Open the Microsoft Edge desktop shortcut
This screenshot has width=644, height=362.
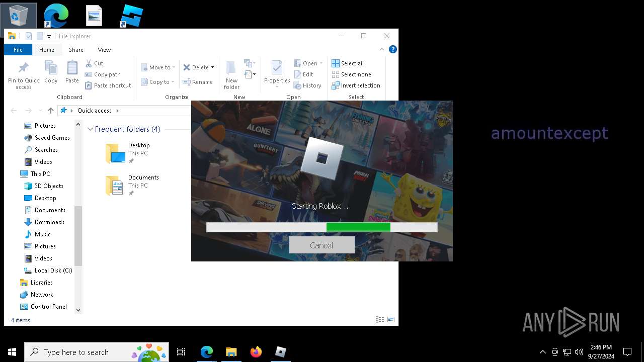[x=56, y=16]
